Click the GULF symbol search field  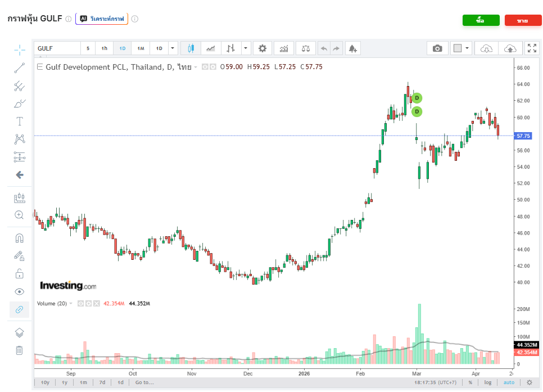pos(57,48)
